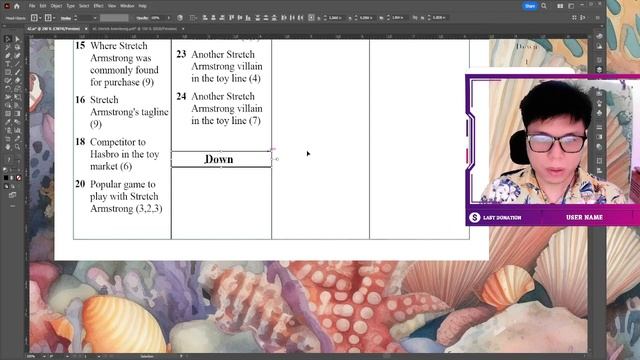
Task: Open the workspace switcher
Action: [571, 6]
